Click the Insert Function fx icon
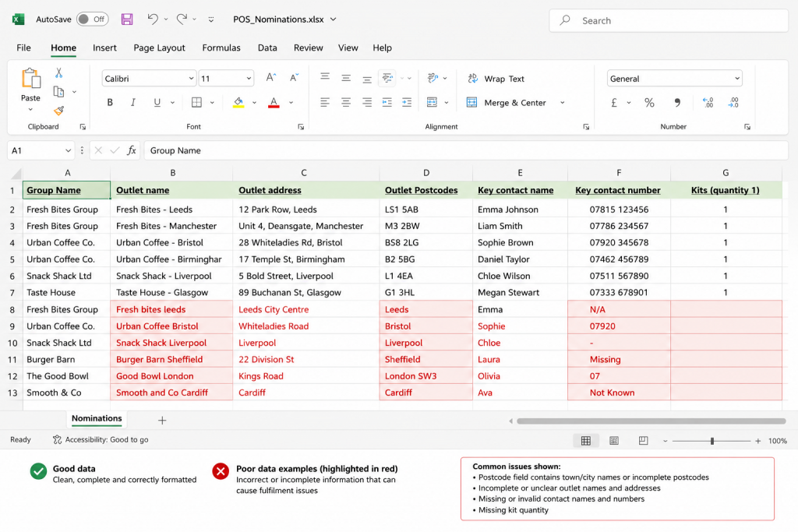Screen dimensions: 798x532 (x=131, y=150)
